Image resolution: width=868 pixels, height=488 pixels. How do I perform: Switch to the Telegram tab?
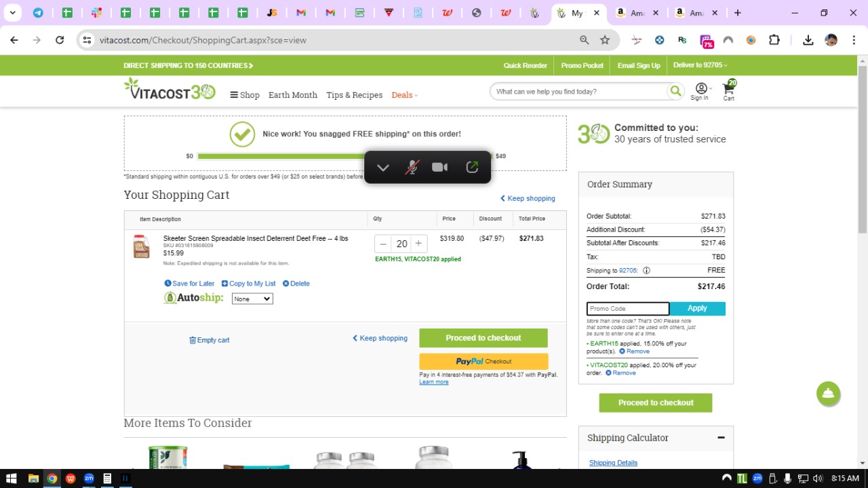(x=38, y=13)
